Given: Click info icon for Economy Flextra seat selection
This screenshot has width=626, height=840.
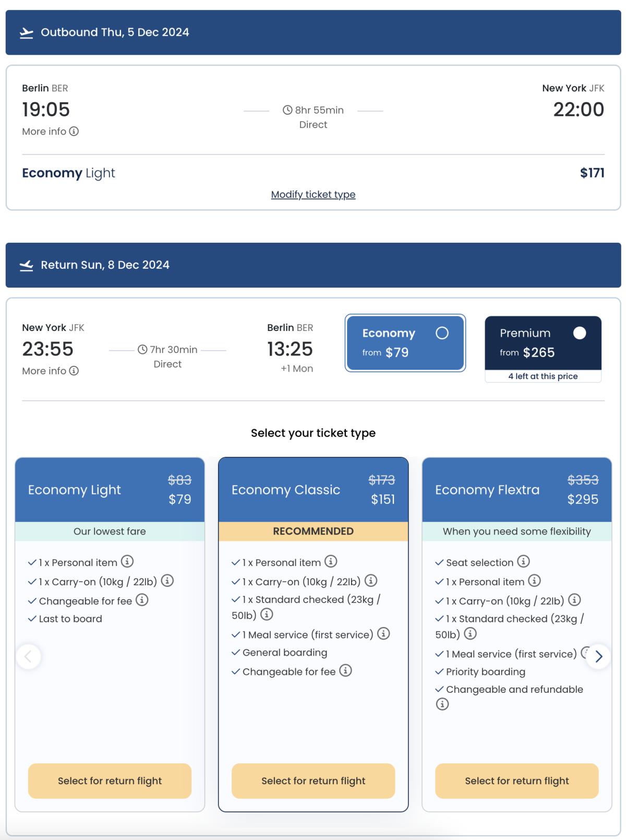Looking at the screenshot, I should 524,561.
